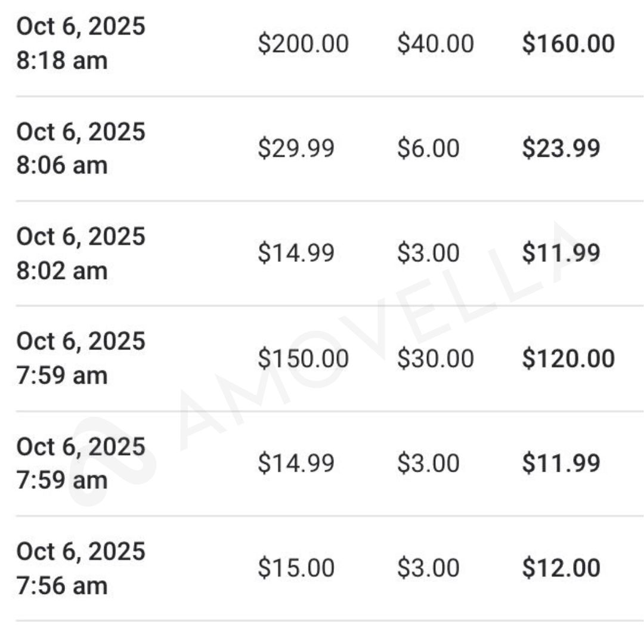Click the Oct 6, 2025 8:06 am timestamp
The height and width of the screenshot is (644, 644).
(x=80, y=148)
